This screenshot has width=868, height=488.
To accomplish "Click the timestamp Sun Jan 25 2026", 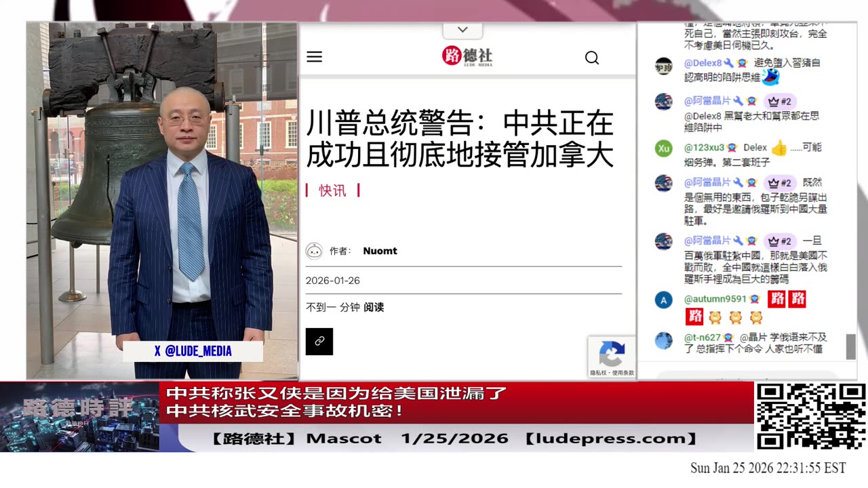I will point(768,468).
